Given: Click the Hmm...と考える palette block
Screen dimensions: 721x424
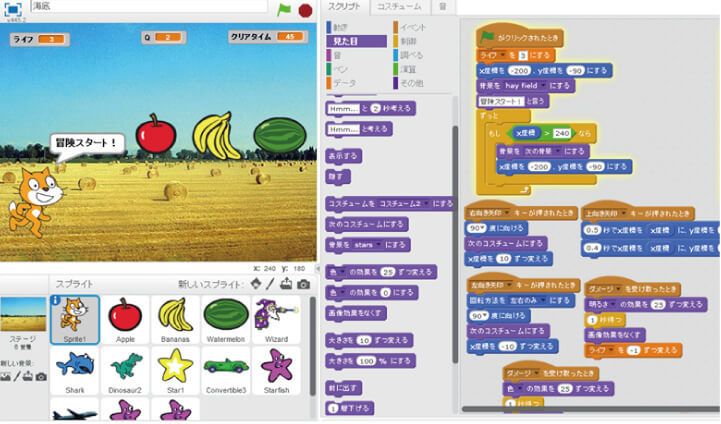Looking at the screenshot, I should pos(359,129).
